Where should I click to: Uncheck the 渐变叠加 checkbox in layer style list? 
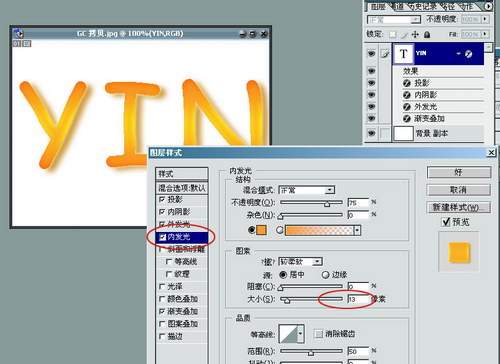coord(162,311)
